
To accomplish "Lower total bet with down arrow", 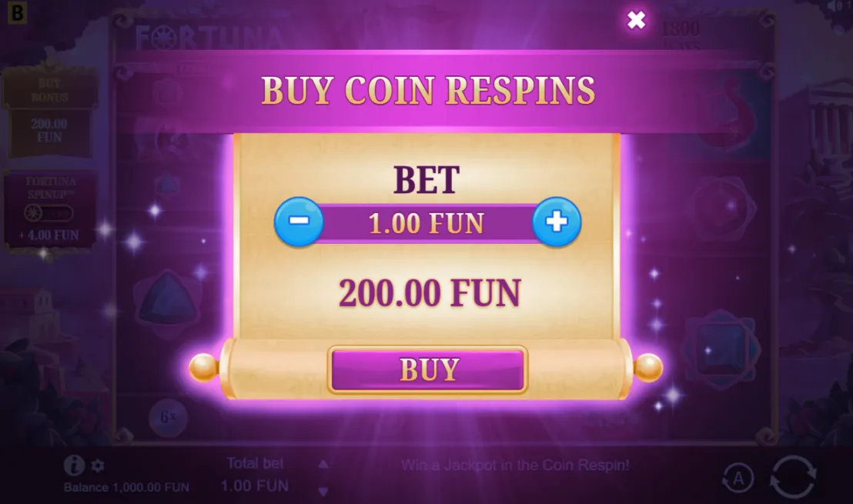I will (323, 492).
